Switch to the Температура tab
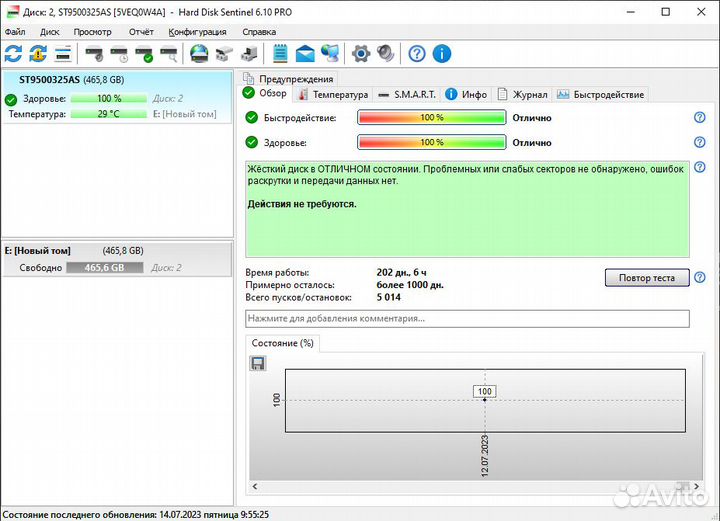The image size is (720, 521). (x=333, y=95)
